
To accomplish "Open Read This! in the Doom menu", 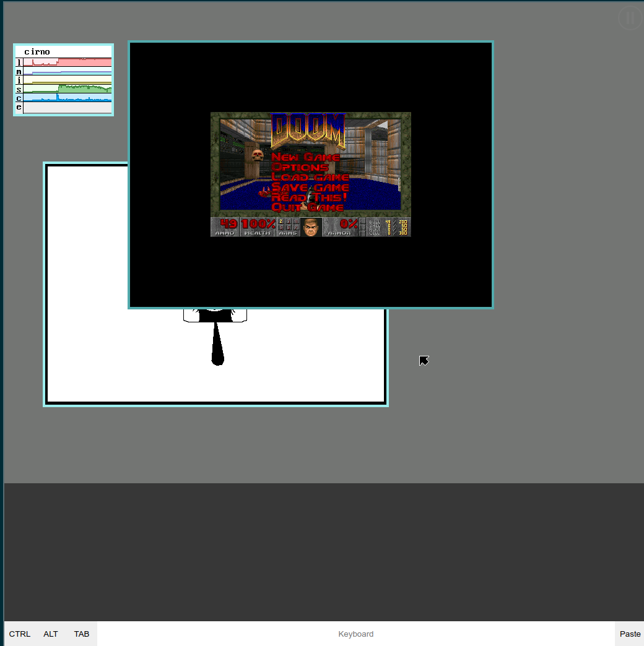I will point(309,197).
